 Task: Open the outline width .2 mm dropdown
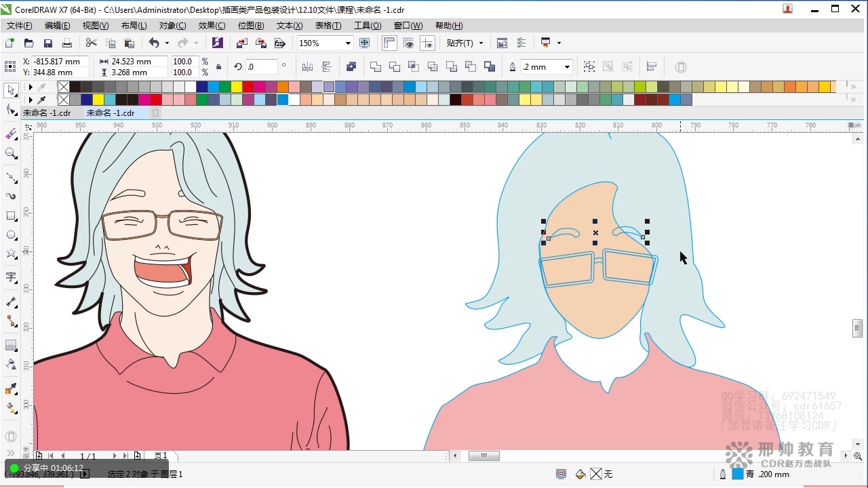(567, 66)
